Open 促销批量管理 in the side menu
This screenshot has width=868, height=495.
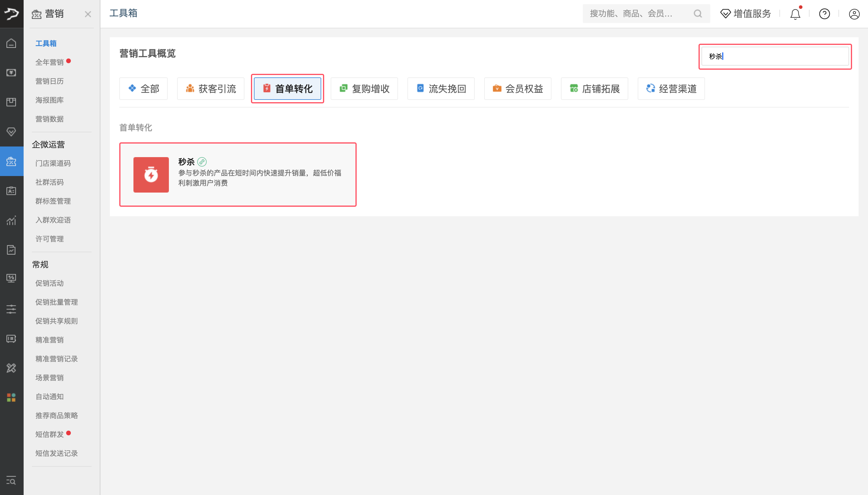(x=57, y=302)
